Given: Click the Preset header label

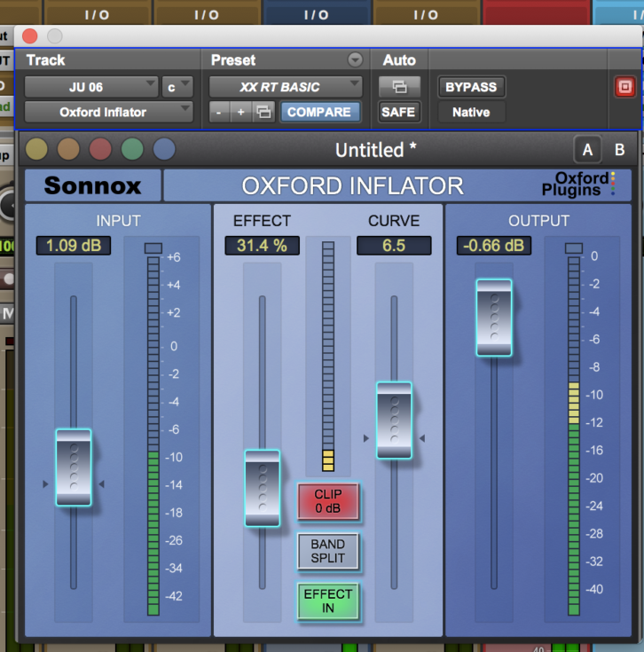Looking at the screenshot, I should 233,60.
